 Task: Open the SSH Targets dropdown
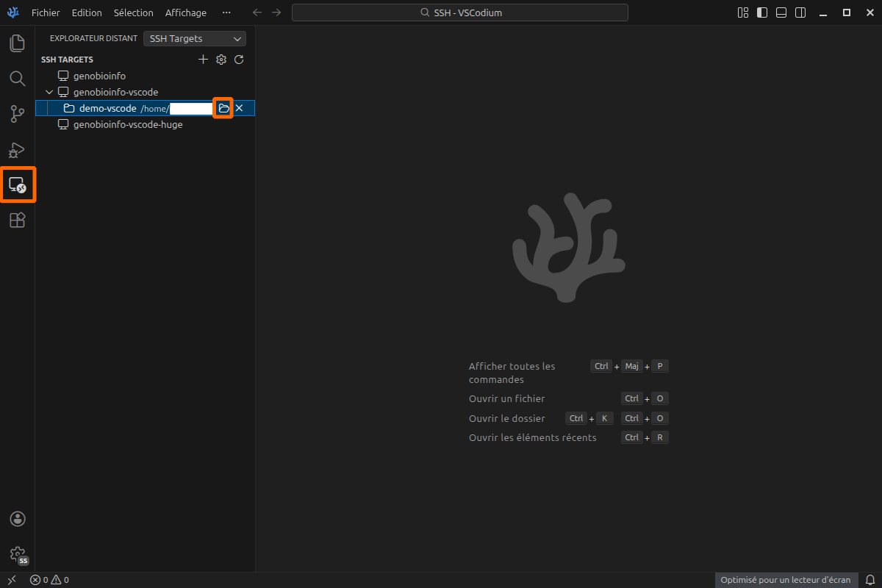195,38
